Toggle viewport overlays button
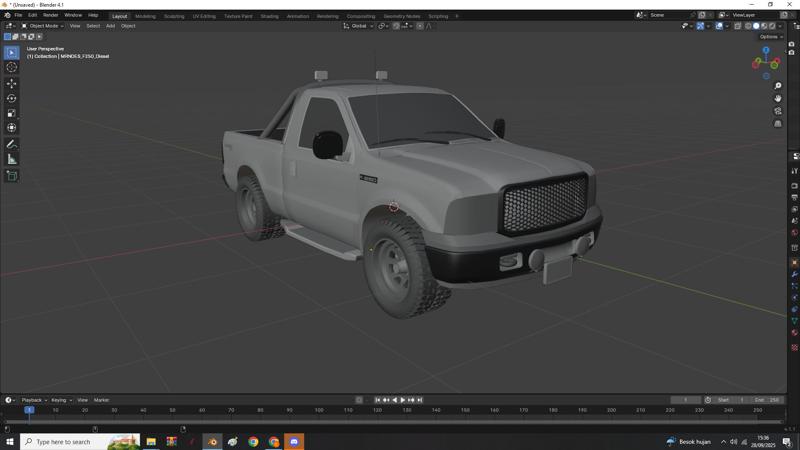Screen dimensions: 800x450 [x=719, y=26]
